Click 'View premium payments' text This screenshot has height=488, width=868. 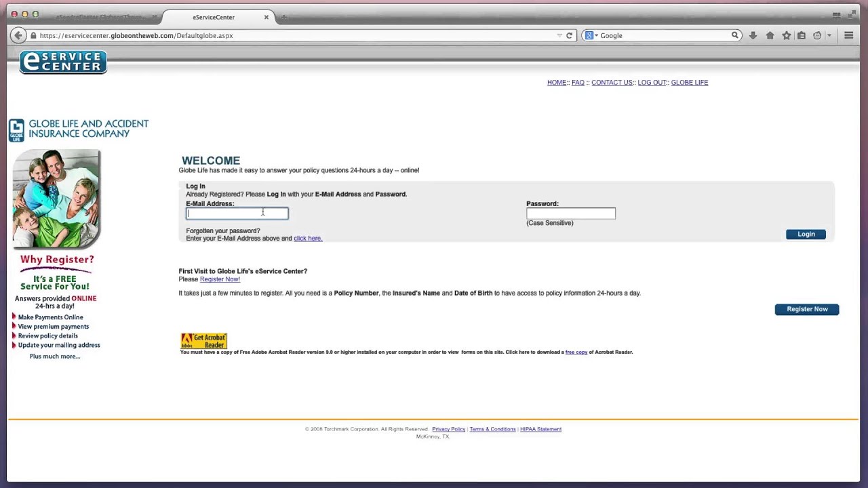pyautogui.click(x=54, y=327)
